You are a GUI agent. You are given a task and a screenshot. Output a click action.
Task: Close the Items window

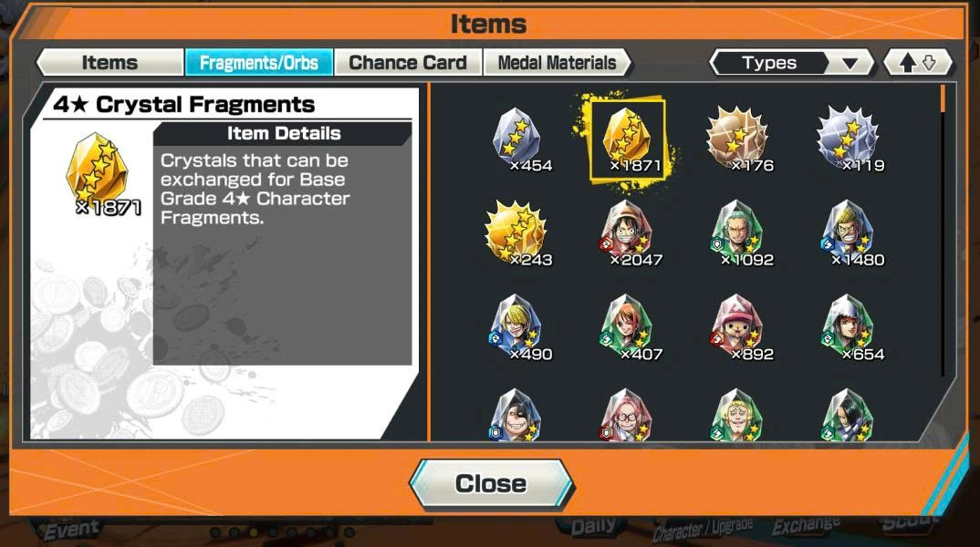pyautogui.click(x=491, y=483)
